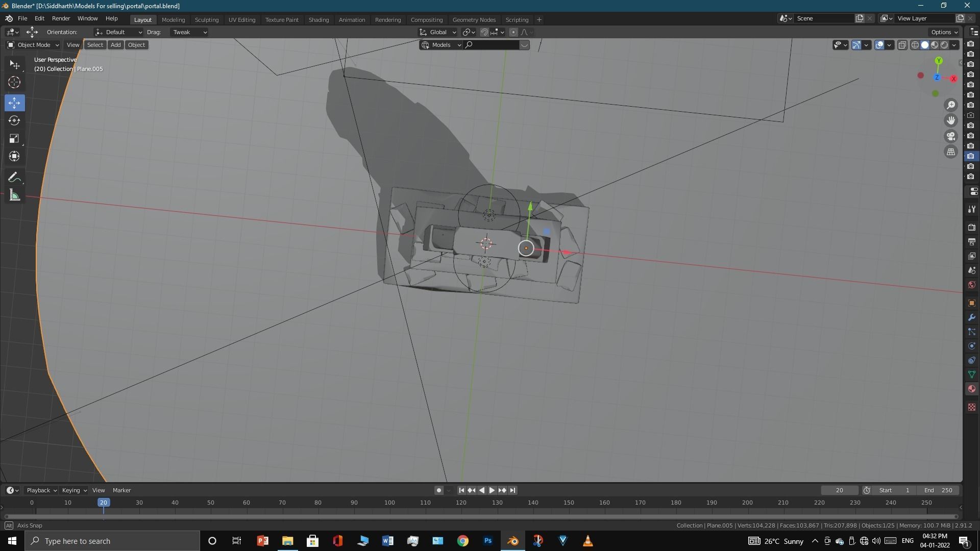This screenshot has width=980, height=551.
Task: Activate the Scale tool
Action: pos(14,138)
